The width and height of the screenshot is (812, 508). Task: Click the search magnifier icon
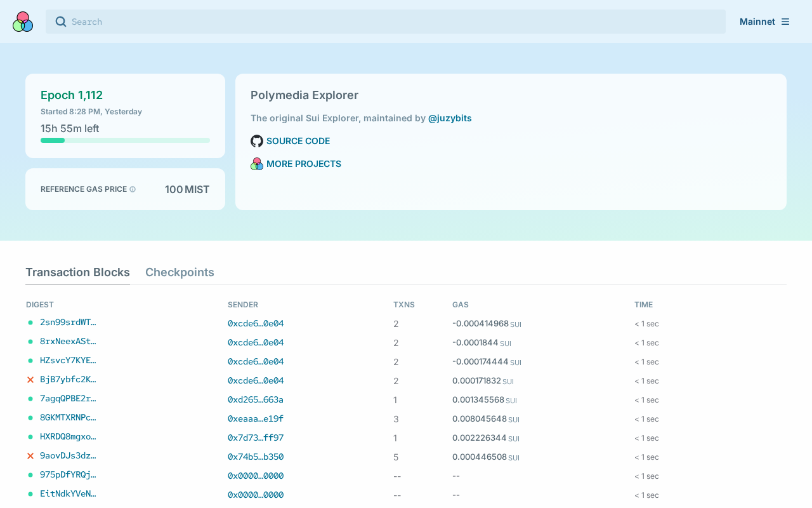(61, 22)
